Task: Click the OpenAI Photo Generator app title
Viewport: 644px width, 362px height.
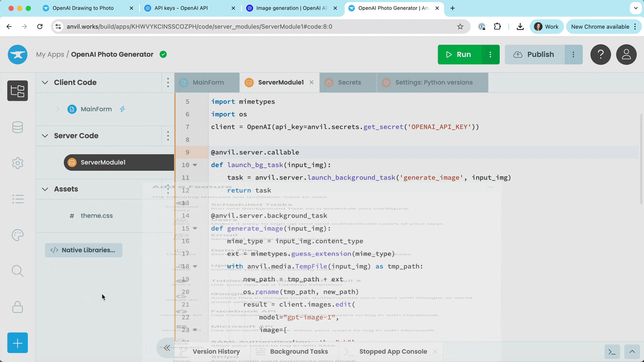Action: pos(112,54)
